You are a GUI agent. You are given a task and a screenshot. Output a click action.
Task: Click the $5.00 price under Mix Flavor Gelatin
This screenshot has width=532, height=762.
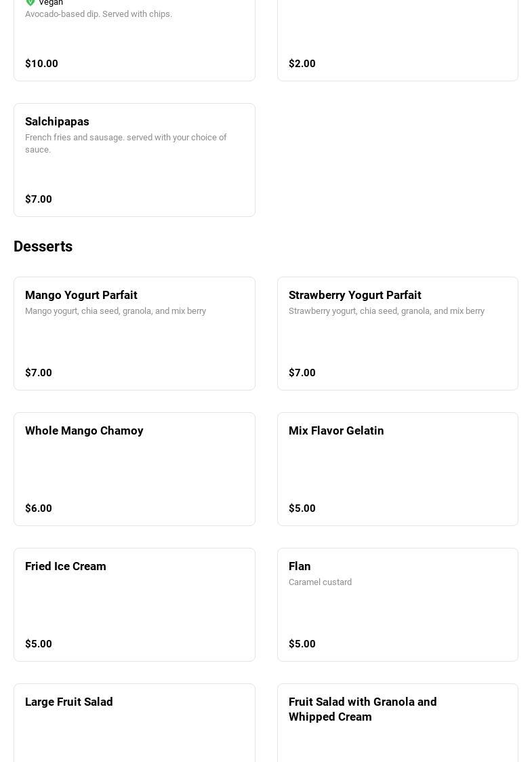[302, 508]
